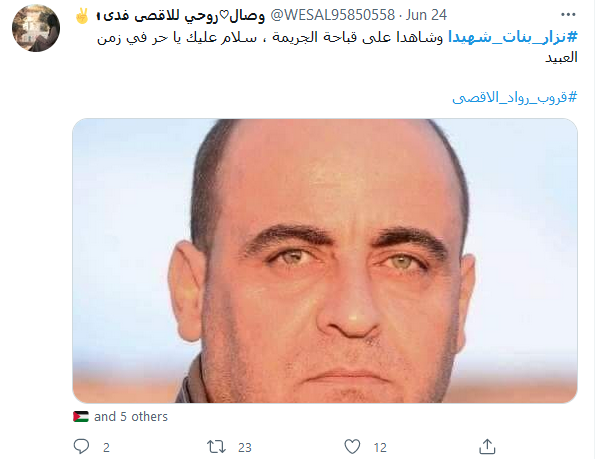The width and height of the screenshot is (595, 459).
Task: Like the tweet with the heart icon
Action: point(352,446)
